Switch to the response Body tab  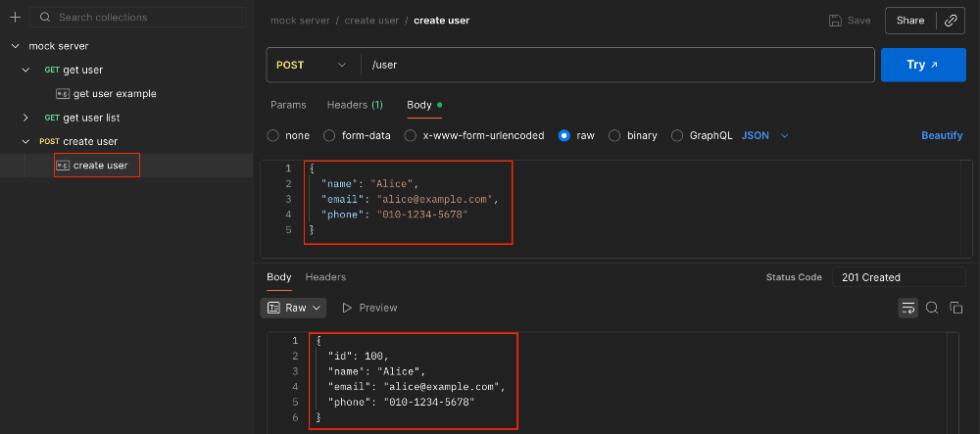[278, 276]
